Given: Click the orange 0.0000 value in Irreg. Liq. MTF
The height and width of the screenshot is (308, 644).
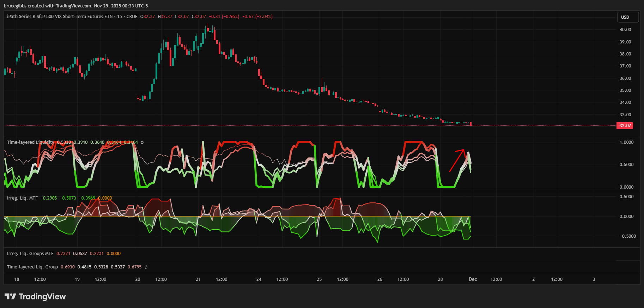Looking at the screenshot, I should [105, 198].
